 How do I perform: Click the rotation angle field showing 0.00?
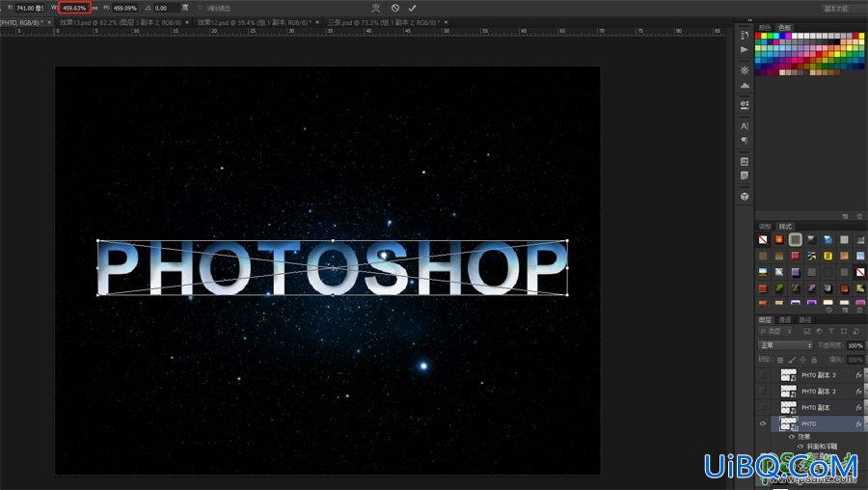pos(166,9)
